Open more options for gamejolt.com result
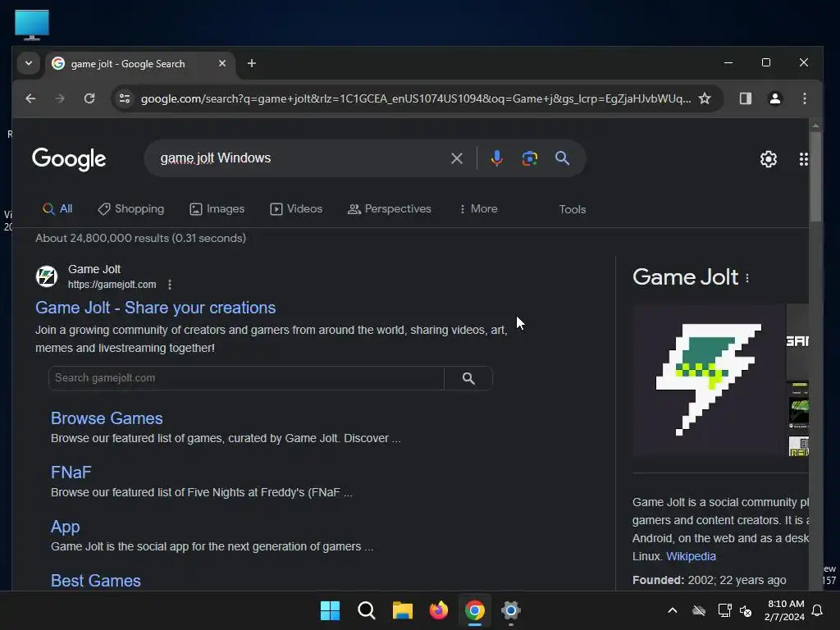 [x=170, y=285]
